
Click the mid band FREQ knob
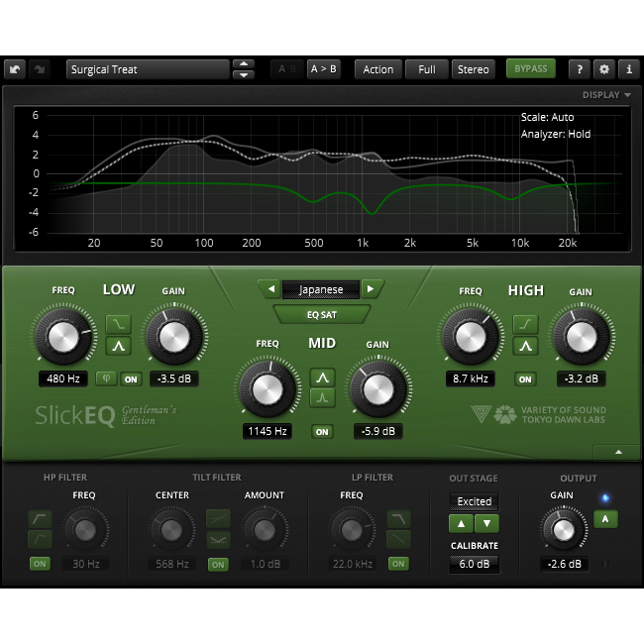tap(268, 389)
